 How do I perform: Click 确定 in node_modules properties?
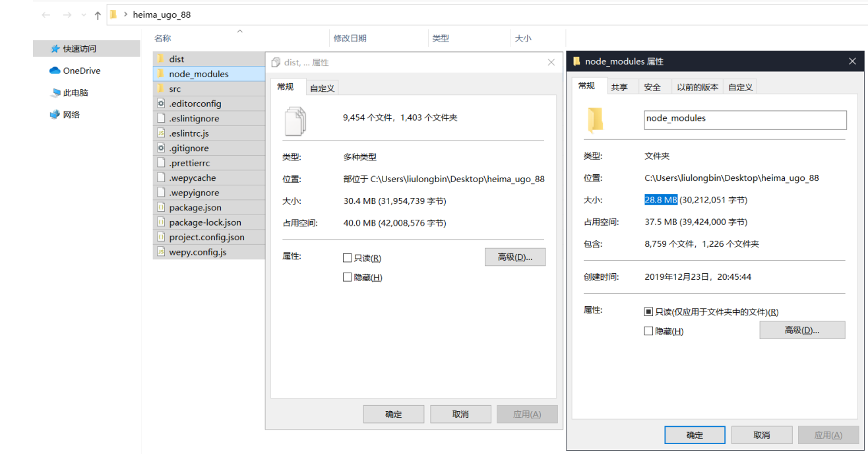[695, 435]
